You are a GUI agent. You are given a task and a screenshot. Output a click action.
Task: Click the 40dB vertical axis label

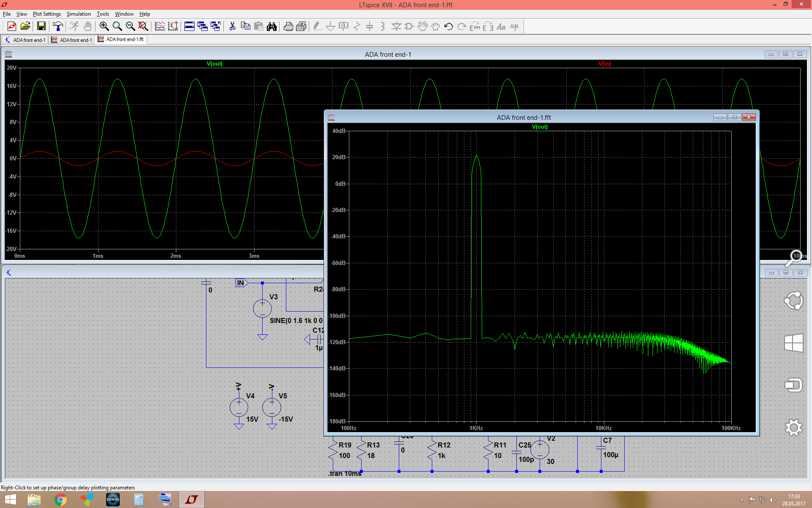[339, 131]
